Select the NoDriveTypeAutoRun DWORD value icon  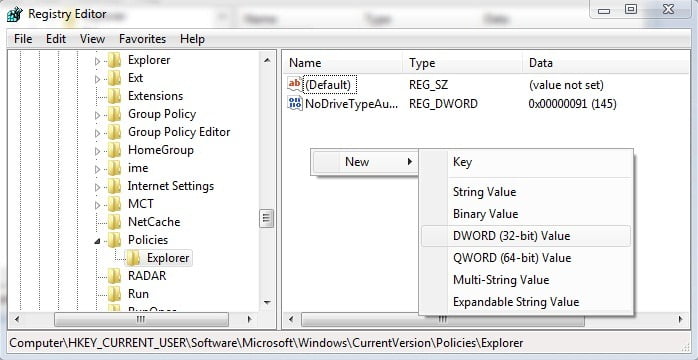(x=295, y=104)
